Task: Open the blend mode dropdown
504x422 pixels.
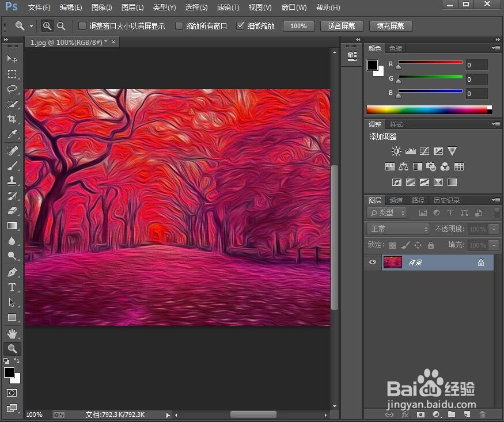Action: [x=398, y=229]
